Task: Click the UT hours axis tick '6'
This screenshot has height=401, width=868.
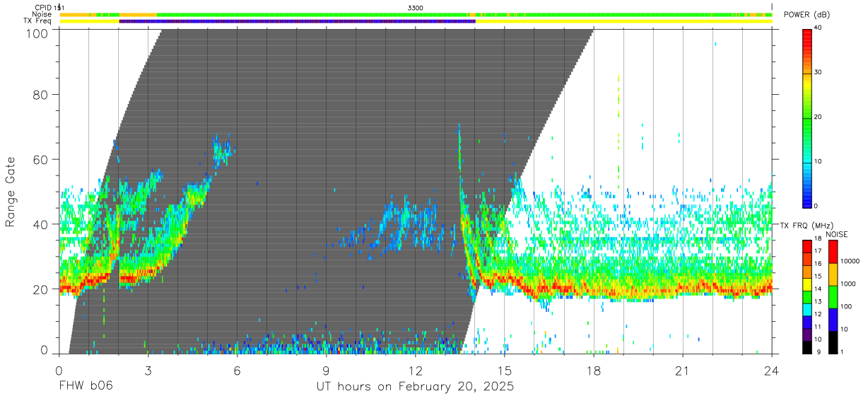Action: pos(237,370)
